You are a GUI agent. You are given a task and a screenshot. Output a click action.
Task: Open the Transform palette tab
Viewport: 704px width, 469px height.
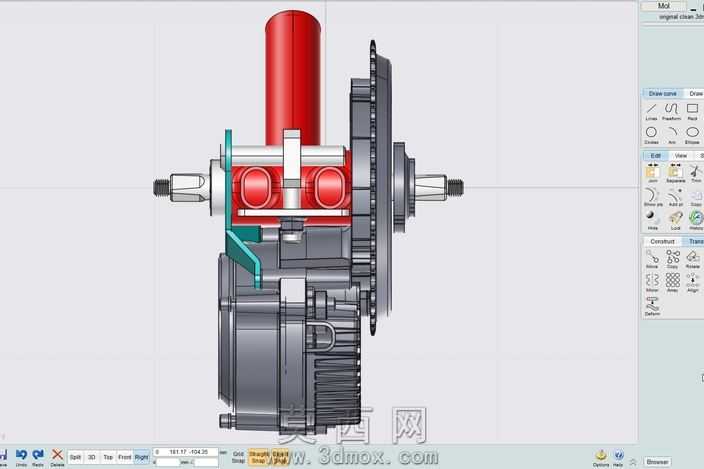click(x=694, y=241)
